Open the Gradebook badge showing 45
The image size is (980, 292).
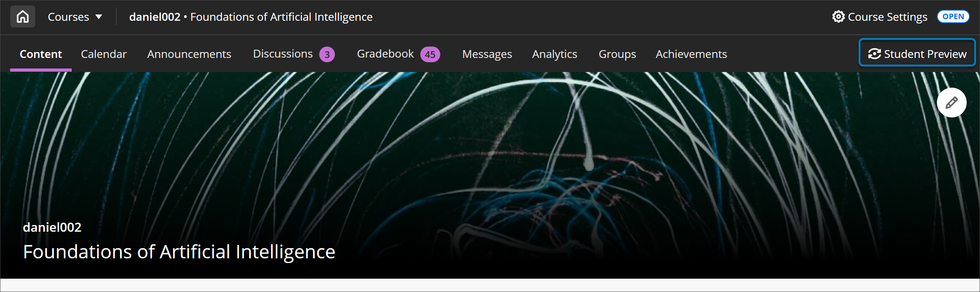[430, 54]
